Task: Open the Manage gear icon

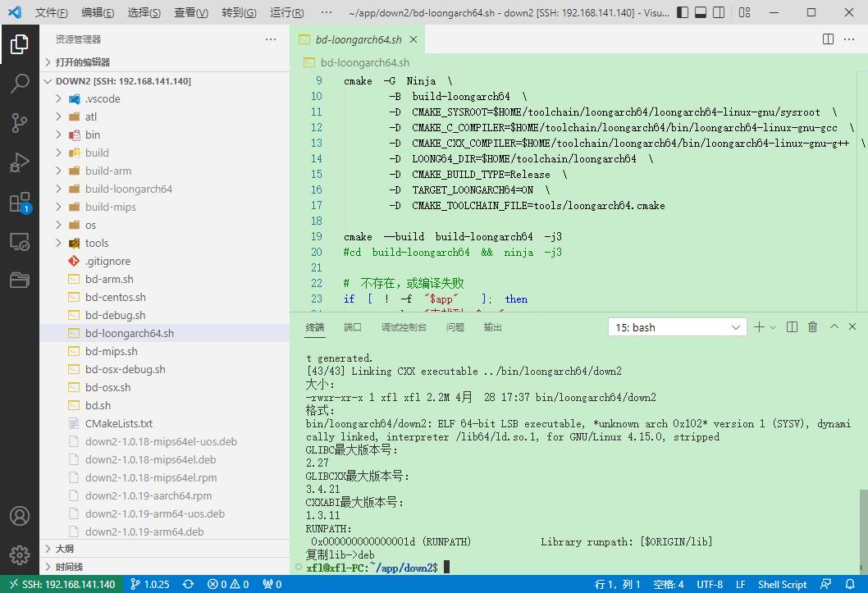Action: [x=20, y=554]
